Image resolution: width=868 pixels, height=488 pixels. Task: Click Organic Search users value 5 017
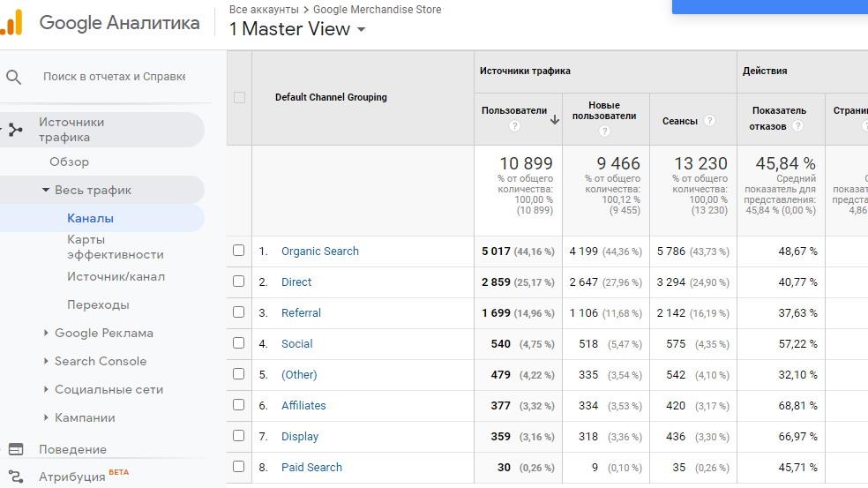(496, 252)
